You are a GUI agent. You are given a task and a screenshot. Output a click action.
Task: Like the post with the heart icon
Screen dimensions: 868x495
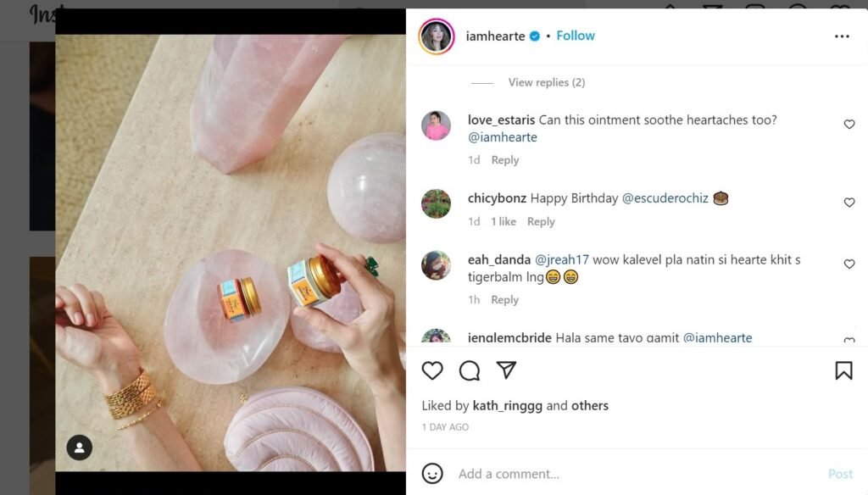[432, 370]
